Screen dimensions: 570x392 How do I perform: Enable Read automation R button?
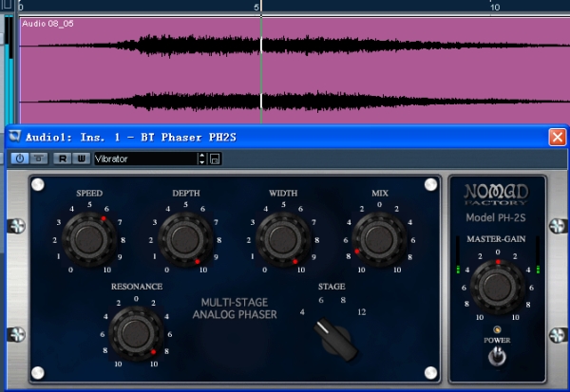[x=63, y=159]
